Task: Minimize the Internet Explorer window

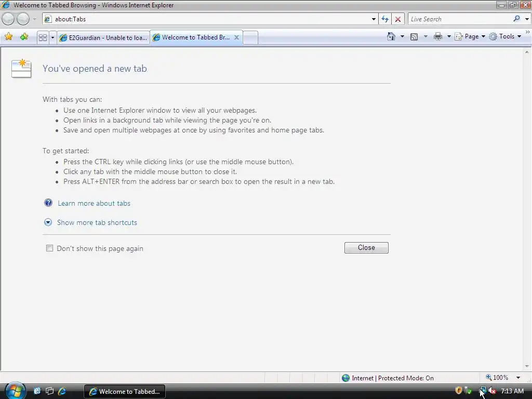Action: (501, 5)
